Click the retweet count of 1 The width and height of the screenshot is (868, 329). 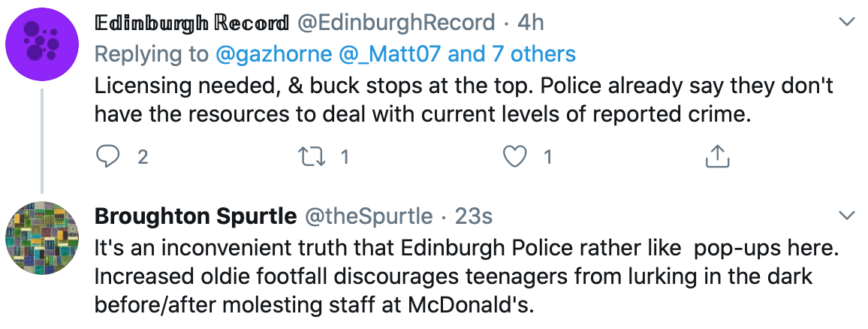[345, 156]
